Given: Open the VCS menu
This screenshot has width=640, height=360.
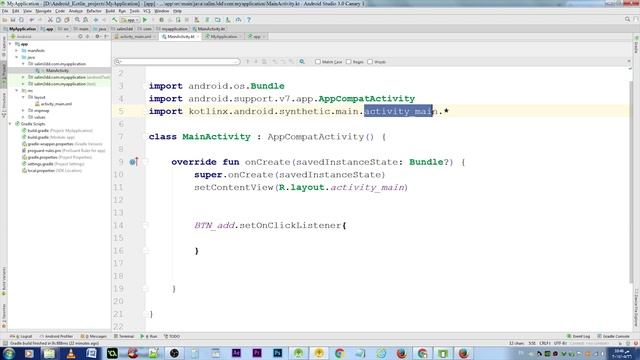Looking at the screenshot, I should [147, 11].
